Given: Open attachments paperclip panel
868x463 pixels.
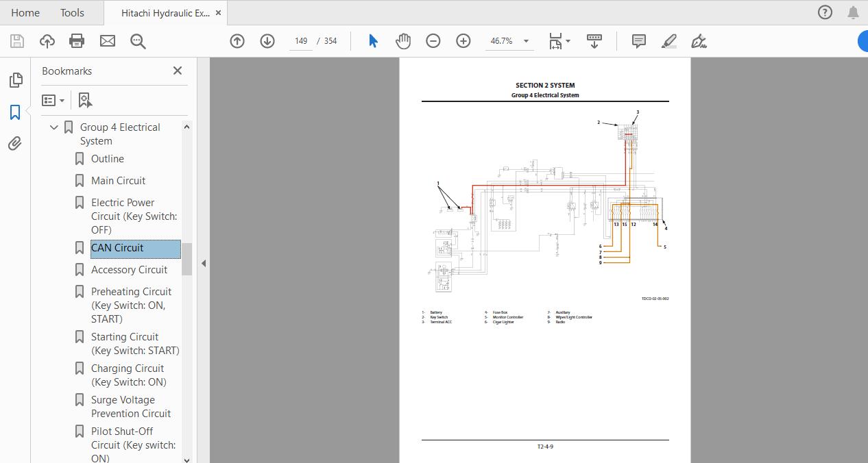Looking at the screenshot, I should coord(15,143).
